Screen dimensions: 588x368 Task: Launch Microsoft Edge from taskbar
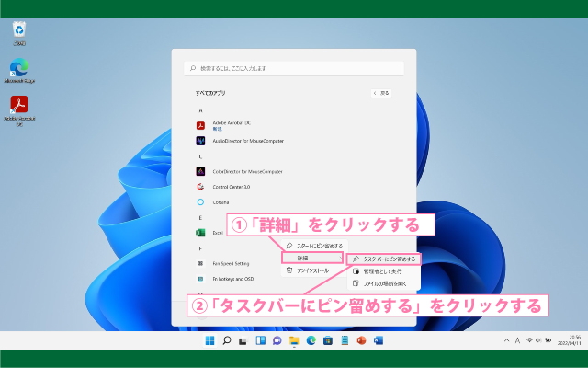(311, 340)
